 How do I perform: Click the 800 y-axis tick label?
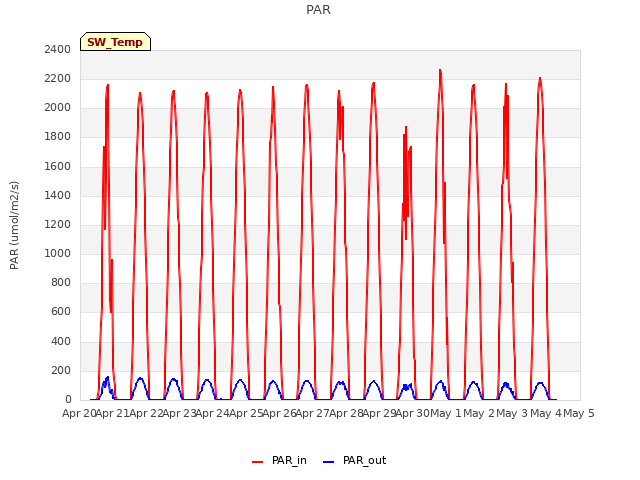(x=61, y=282)
